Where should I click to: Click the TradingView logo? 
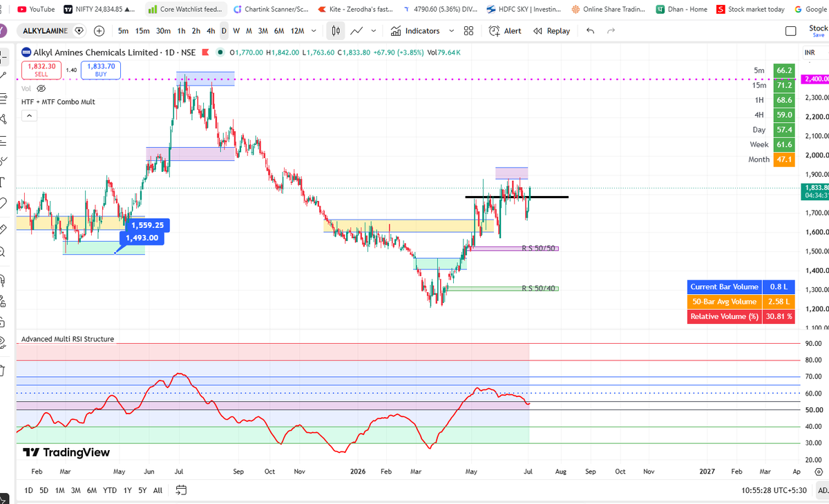pos(66,452)
